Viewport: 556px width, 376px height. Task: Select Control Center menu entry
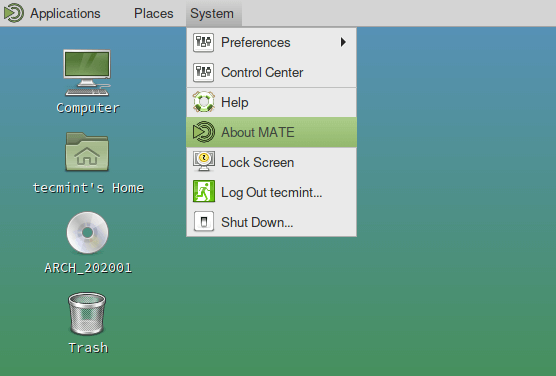pos(272,72)
